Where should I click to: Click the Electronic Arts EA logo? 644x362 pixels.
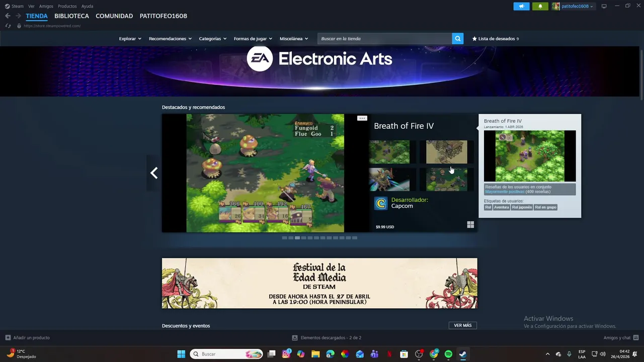coord(260,59)
